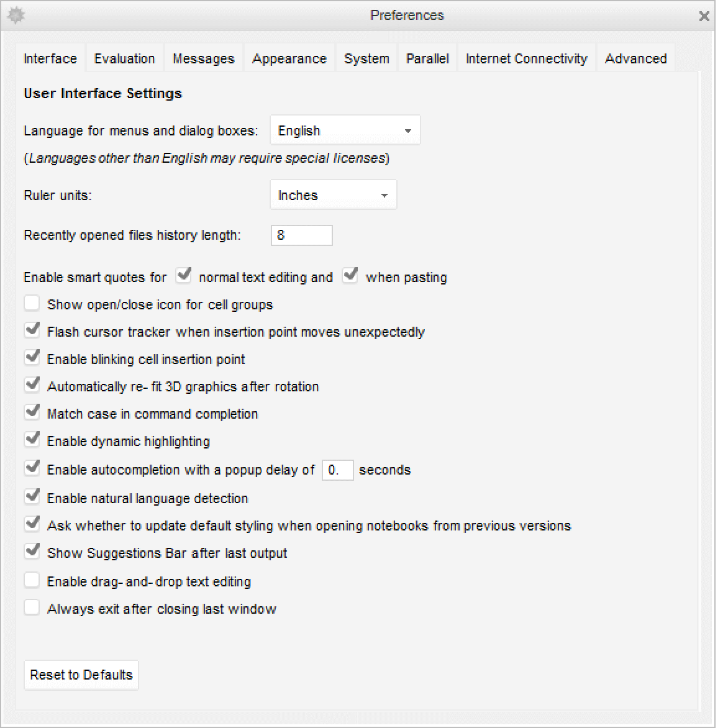Disable smart quotes for normal text editing
Image resolution: width=728 pixels, height=728 pixels.
point(183,275)
